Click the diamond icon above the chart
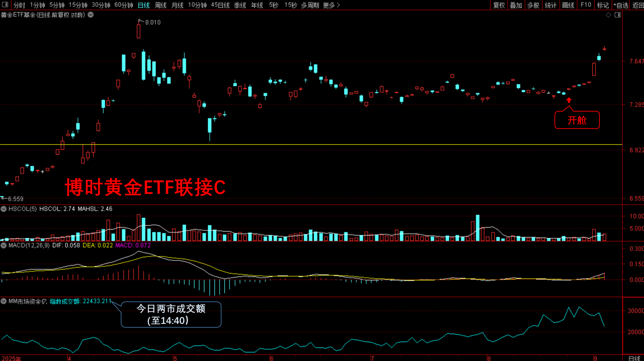 point(608,15)
